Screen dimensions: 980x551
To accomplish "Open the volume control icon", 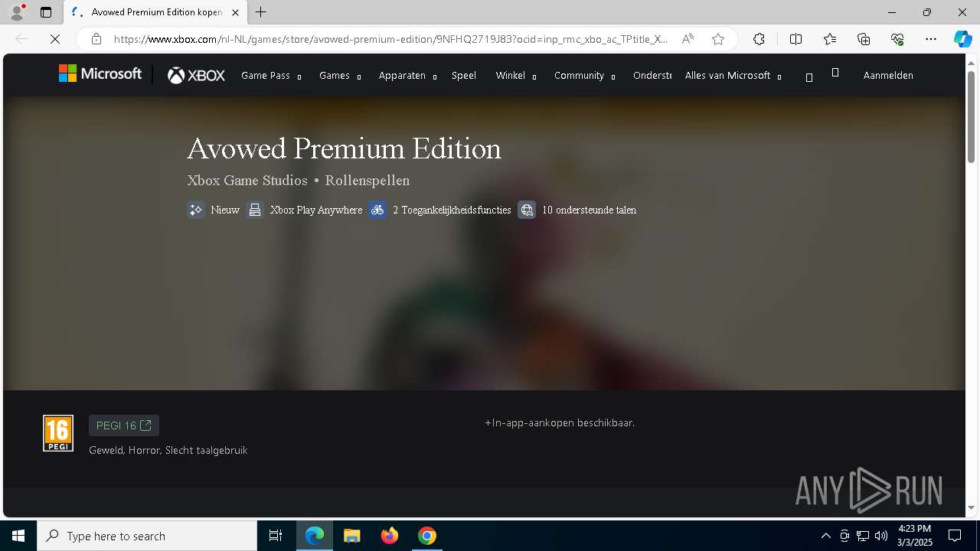I will pos(881,536).
